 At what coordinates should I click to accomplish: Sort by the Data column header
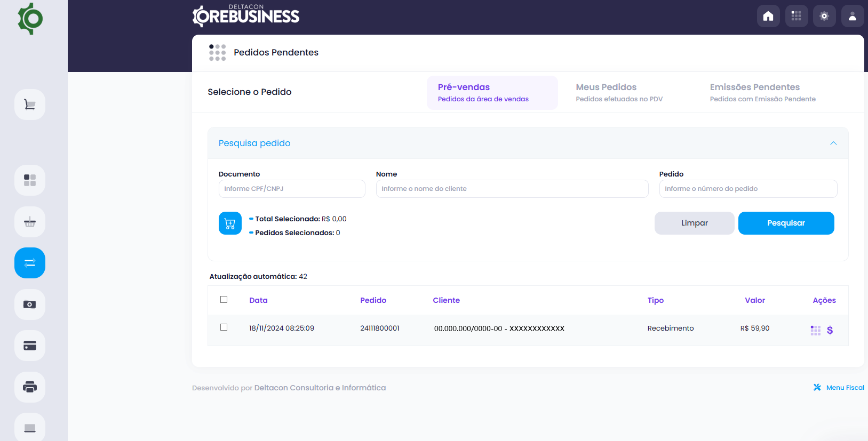[x=259, y=300]
